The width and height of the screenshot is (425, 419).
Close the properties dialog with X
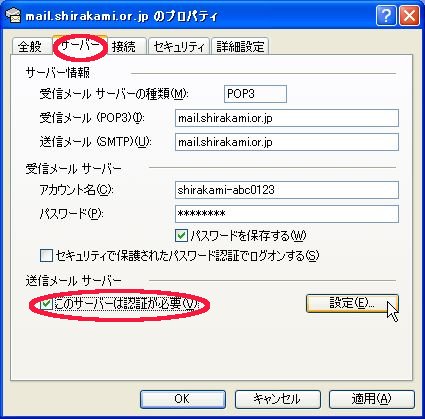click(x=409, y=16)
